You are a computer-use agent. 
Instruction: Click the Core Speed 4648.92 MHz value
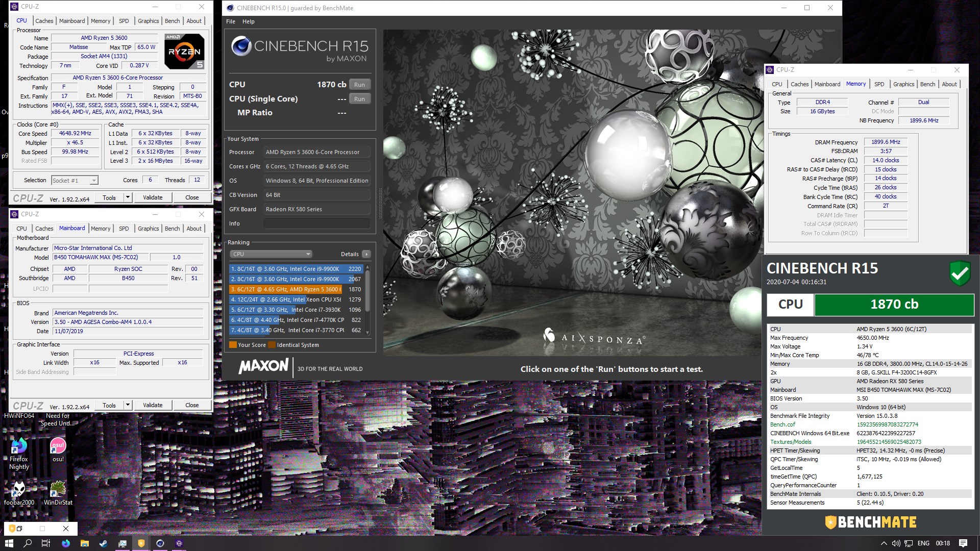pyautogui.click(x=75, y=133)
